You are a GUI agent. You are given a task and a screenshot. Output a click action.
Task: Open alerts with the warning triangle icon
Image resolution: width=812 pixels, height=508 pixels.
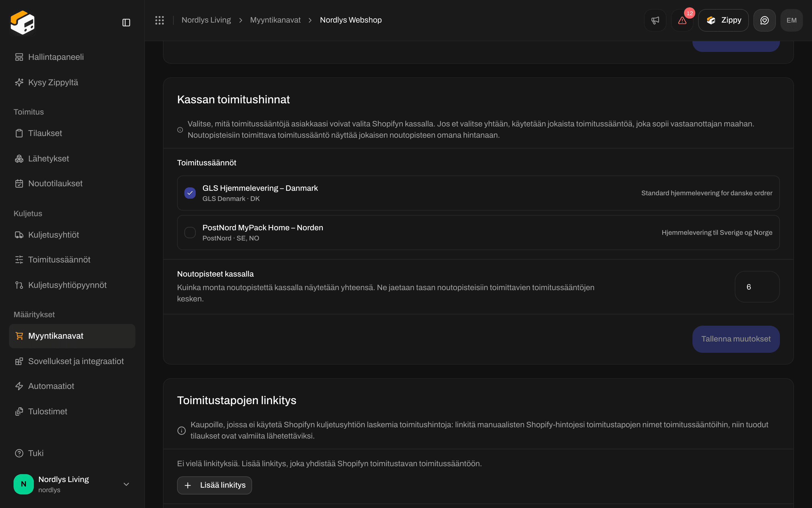coord(682,20)
